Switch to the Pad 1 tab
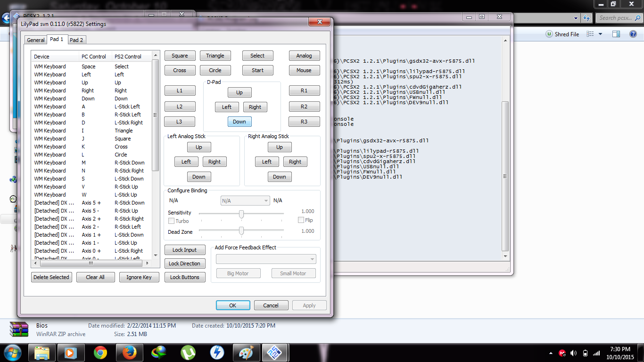 pos(57,39)
